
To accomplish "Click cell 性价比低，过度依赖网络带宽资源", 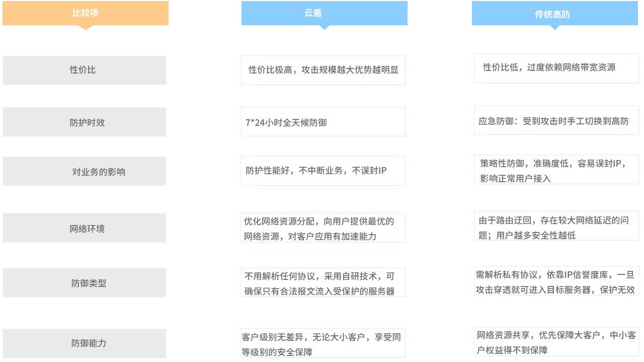I will (x=556, y=68).
